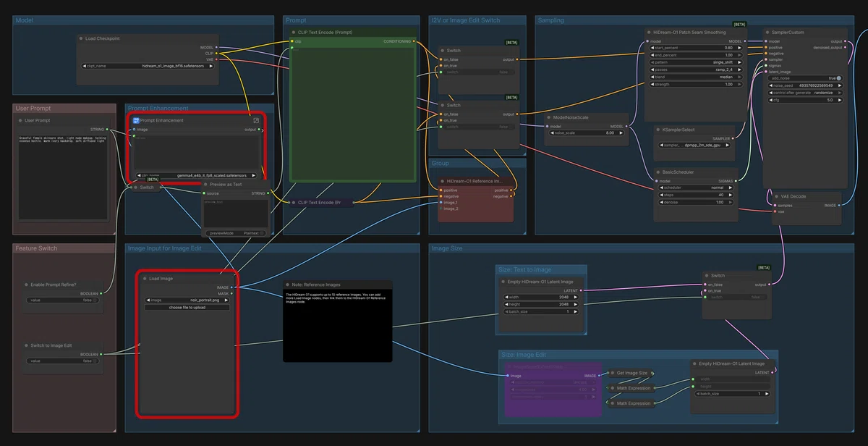Screen dimensions: 868x446
Task: Increase the denoise 1.00 value arrow
Action: [731, 202]
